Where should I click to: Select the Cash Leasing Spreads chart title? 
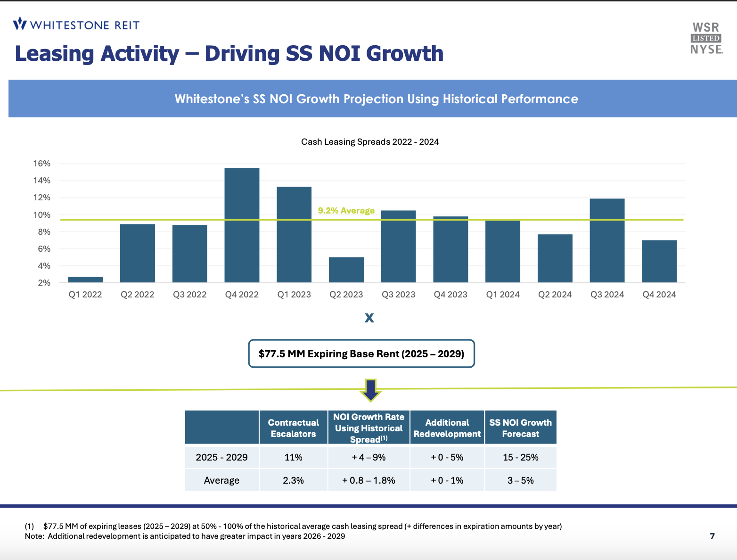point(369,141)
